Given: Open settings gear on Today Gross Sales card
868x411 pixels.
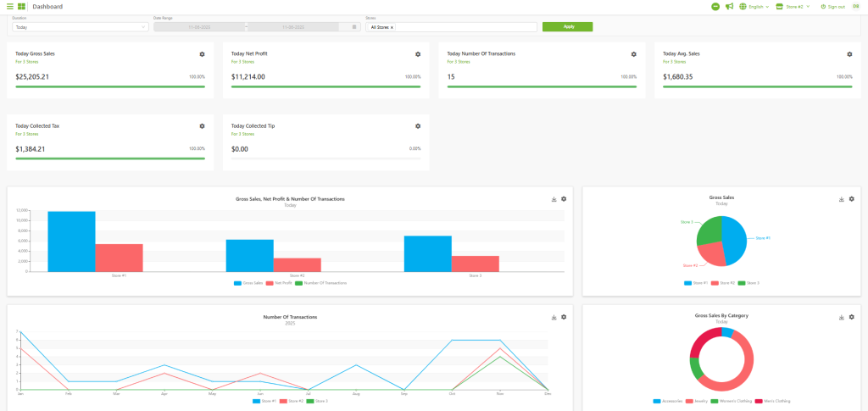Looking at the screenshot, I should click(x=202, y=54).
